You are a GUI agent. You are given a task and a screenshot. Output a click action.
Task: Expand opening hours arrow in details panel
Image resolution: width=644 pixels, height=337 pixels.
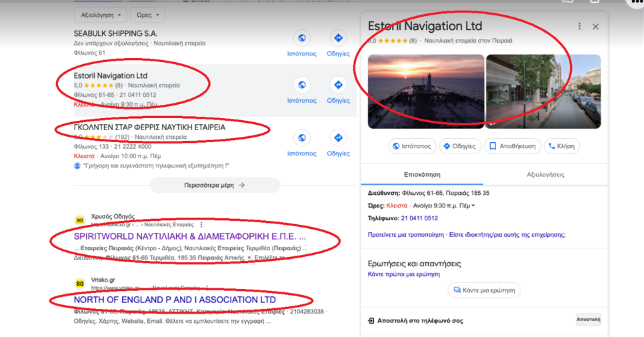point(473,206)
